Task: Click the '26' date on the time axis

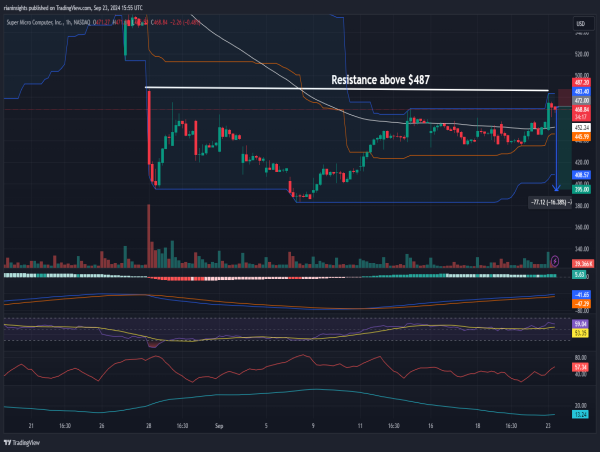Action: pyautogui.click(x=101, y=426)
